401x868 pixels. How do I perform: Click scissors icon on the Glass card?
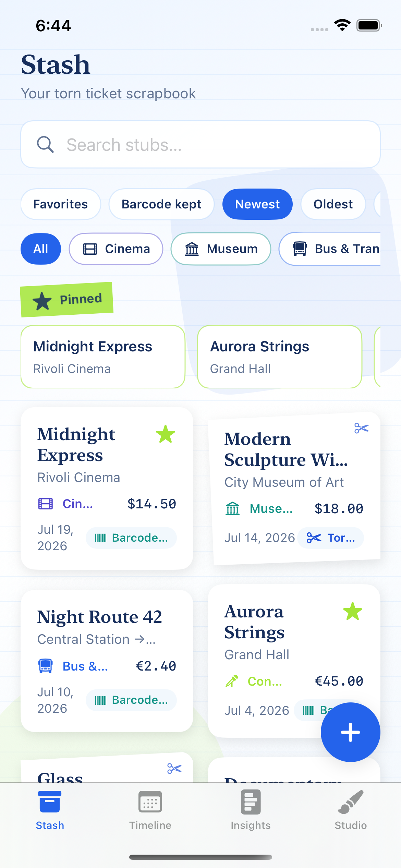(174, 769)
